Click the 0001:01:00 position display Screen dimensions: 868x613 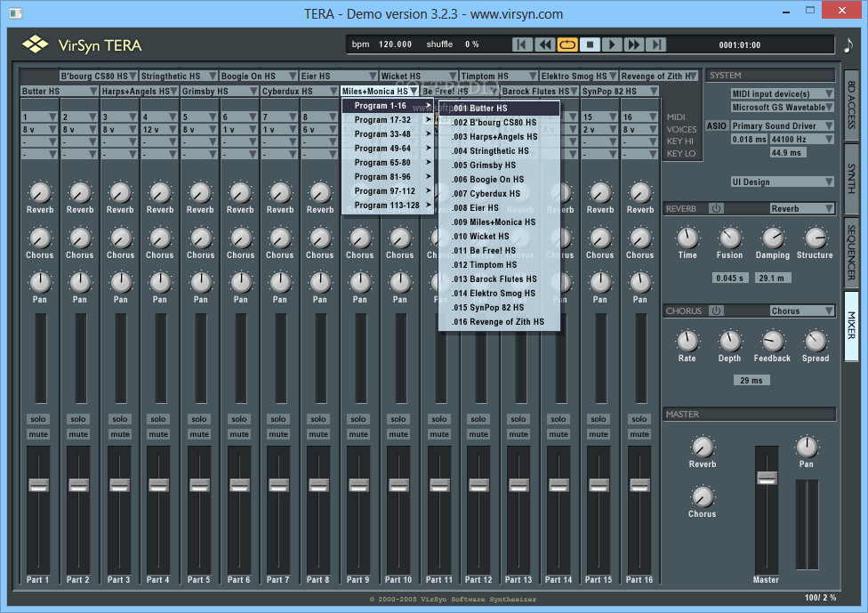point(740,44)
